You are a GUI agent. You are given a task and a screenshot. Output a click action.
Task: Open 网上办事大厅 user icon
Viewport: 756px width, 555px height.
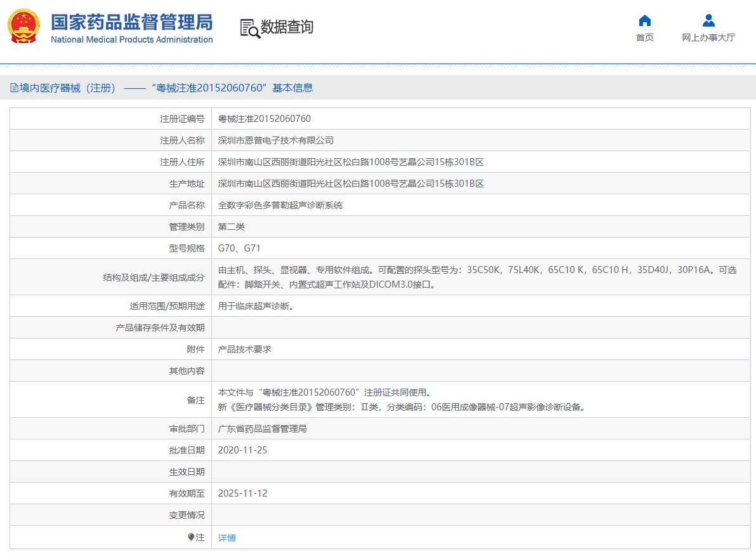pyautogui.click(x=708, y=21)
